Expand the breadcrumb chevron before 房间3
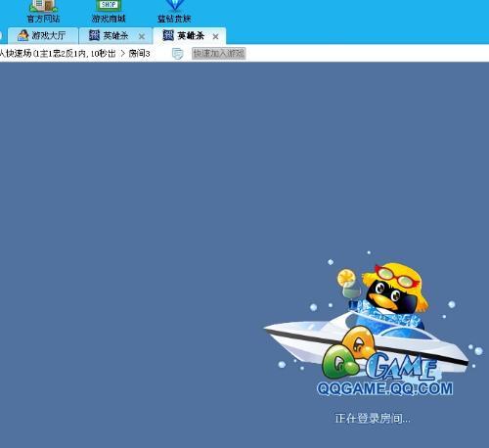Viewport: 489px width, 448px height. click(123, 54)
